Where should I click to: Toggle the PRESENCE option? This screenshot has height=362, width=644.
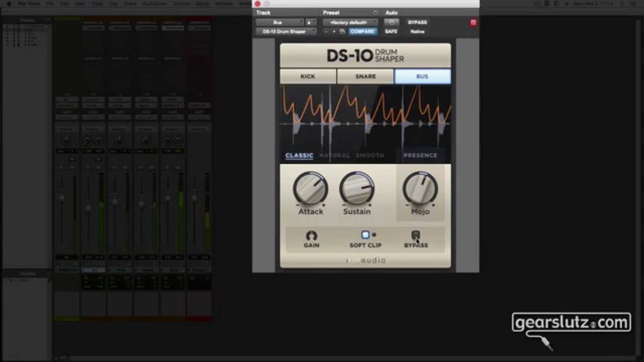coord(421,155)
